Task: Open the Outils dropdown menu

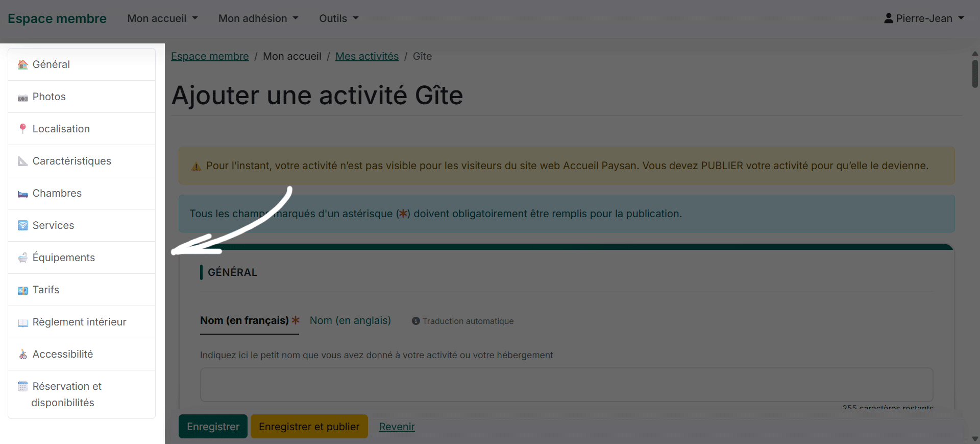Action: point(339,18)
